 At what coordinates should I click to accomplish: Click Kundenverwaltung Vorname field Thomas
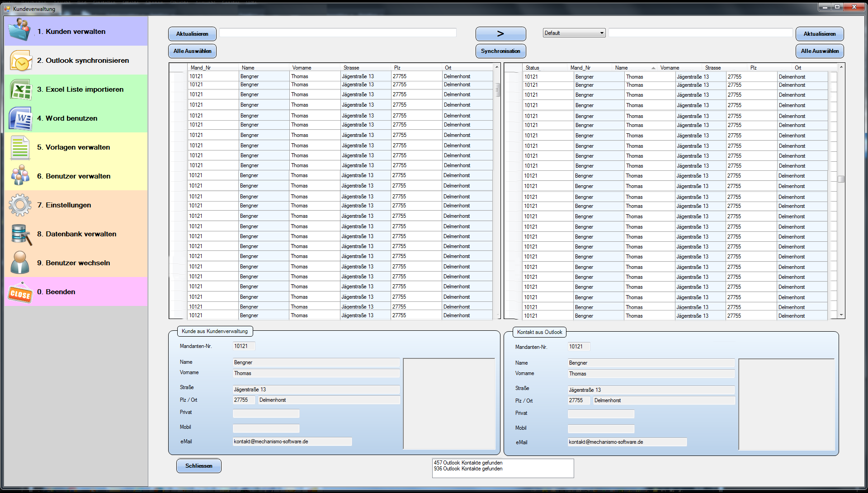click(x=316, y=373)
